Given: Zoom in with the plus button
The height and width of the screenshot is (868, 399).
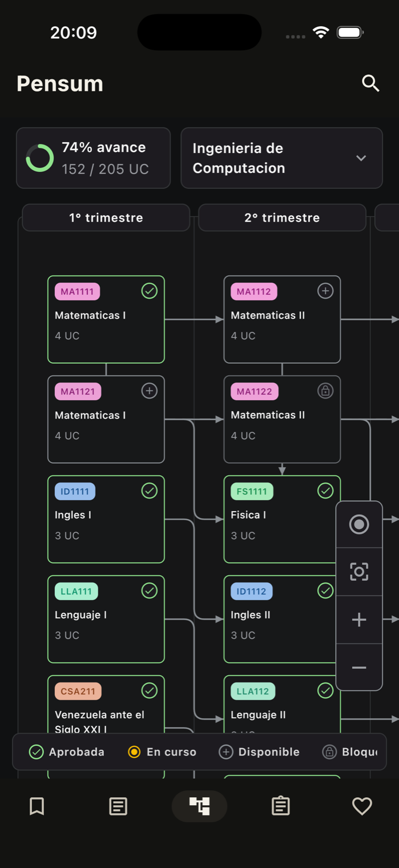Looking at the screenshot, I should [359, 620].
